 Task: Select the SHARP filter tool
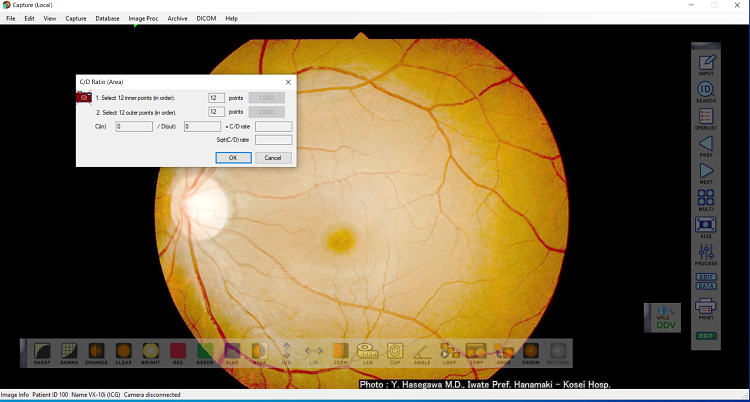tap(43, 351)
